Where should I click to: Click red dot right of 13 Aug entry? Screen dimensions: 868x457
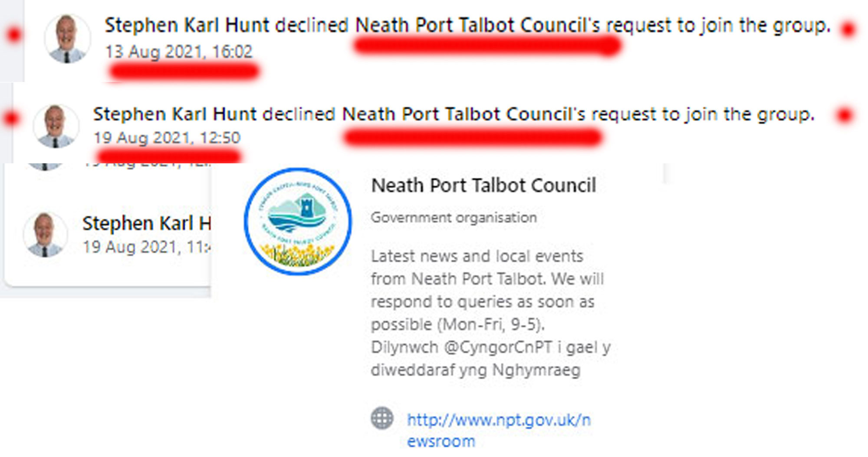pos(848,29)
